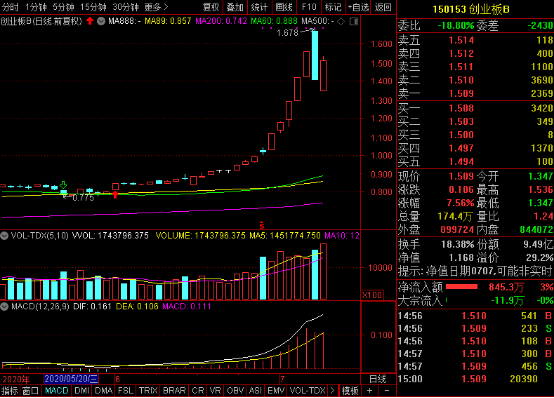Click the 15:00 trade row with 20390

click(x=475, y=379)
